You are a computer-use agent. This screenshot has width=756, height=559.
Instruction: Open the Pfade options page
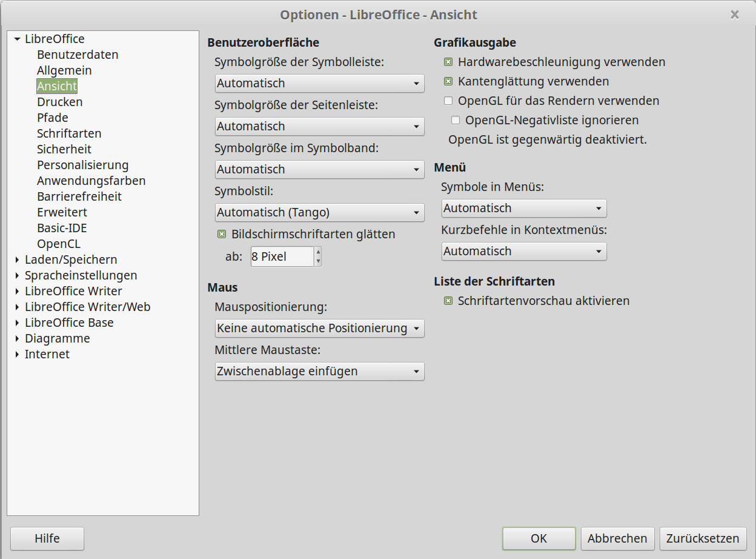(53, 118)
